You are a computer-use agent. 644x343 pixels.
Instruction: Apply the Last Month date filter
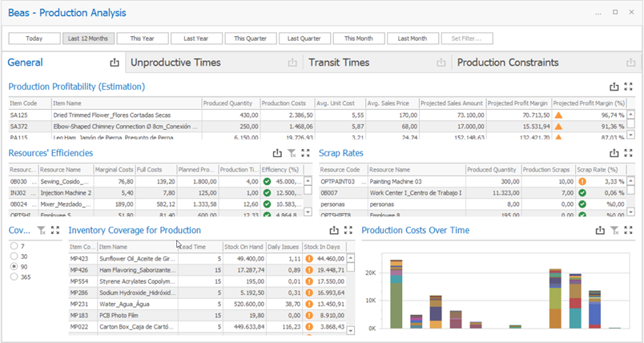[413, 38]
